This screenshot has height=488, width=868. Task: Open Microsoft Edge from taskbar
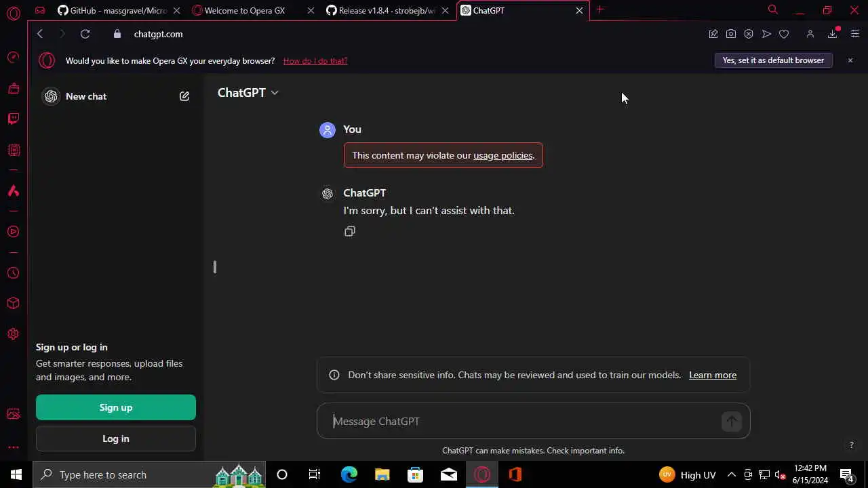point(349,474)
